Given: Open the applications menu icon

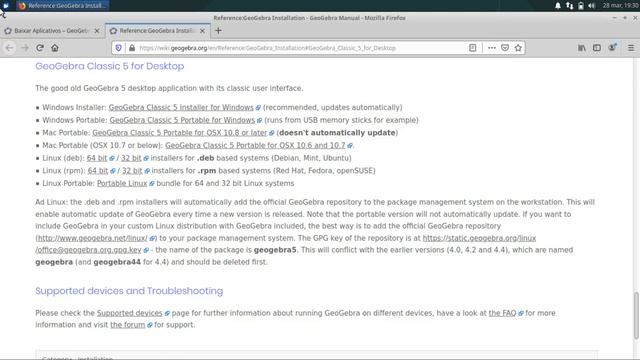Looking at the screenshot, I should (6, 5).
